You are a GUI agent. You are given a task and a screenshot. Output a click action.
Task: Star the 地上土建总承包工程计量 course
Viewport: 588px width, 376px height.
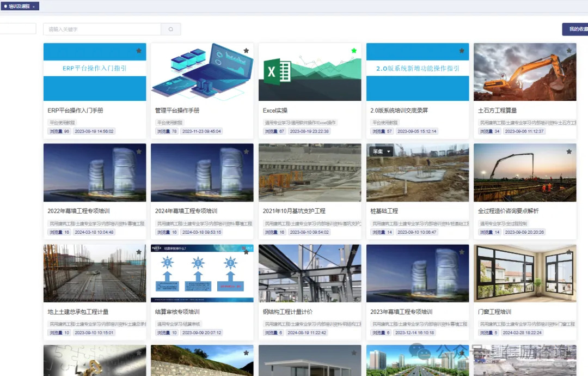click(x=139, y=252)
